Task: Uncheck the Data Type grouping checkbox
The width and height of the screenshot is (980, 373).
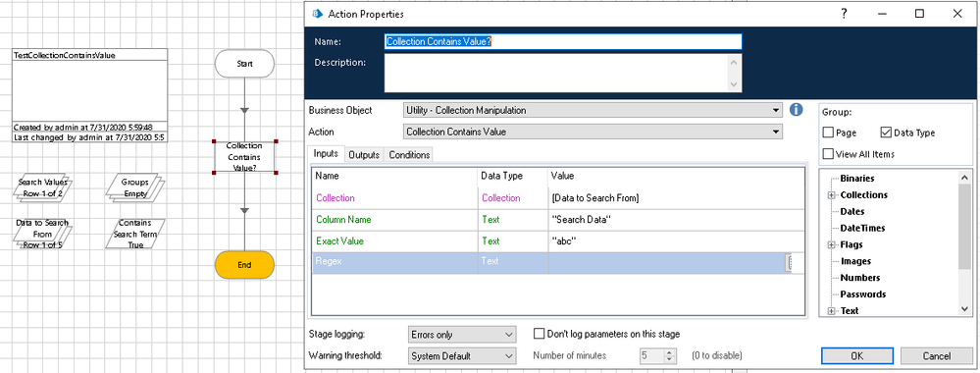Action: (x=886, y=133)
